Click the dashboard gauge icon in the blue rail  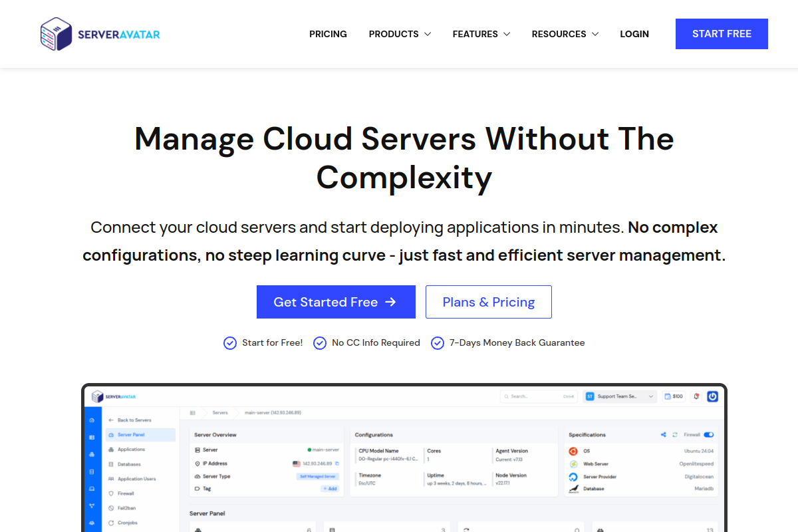(x=92, y=420)
